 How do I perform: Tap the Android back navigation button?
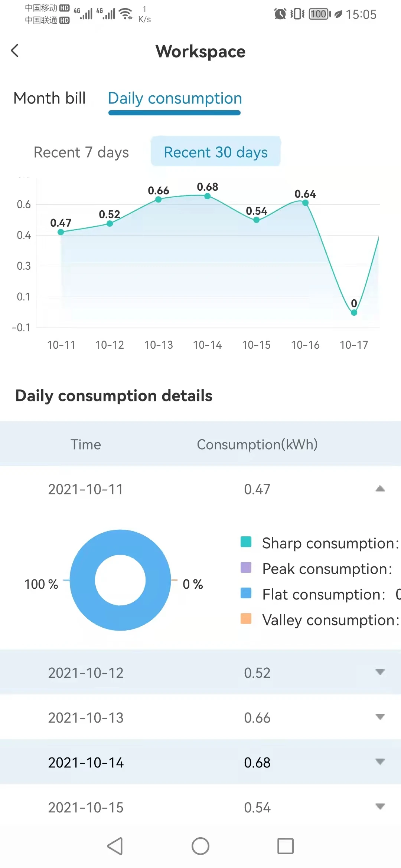click(115, 846)
